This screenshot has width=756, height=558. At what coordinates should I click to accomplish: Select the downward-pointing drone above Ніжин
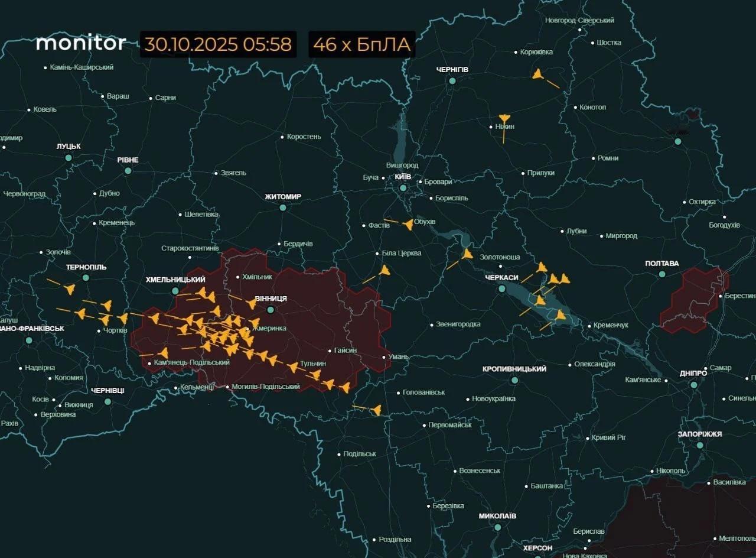pyautogui.click(x=504, y=118)
